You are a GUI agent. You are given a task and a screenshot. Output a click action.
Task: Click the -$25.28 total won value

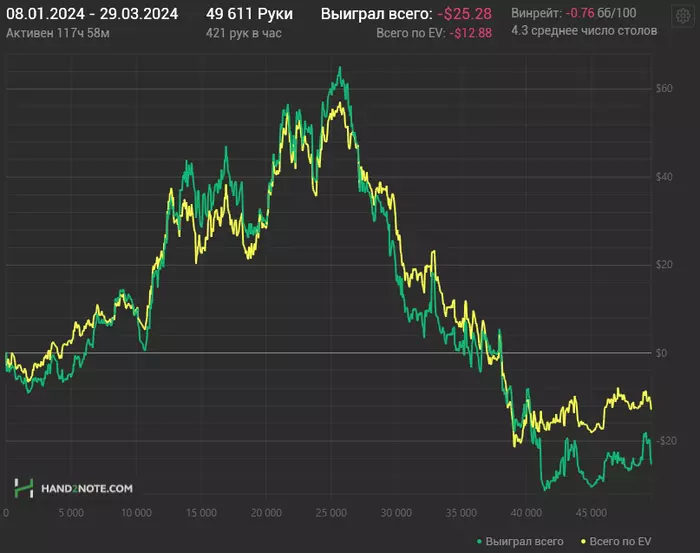click(x=464, y=14)
